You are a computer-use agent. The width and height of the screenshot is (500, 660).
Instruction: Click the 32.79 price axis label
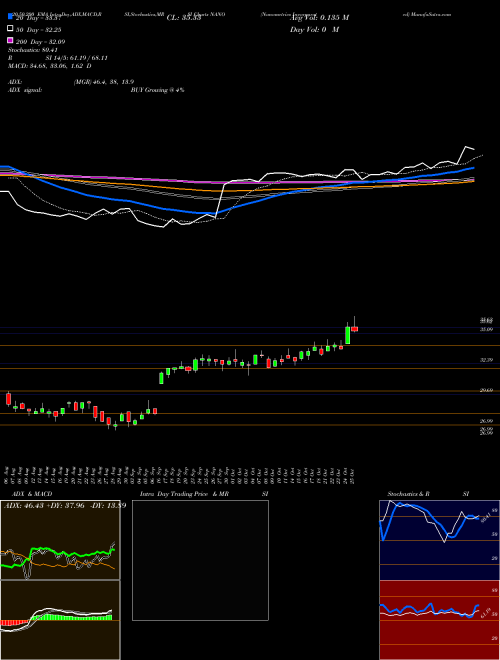click(486, 360)
